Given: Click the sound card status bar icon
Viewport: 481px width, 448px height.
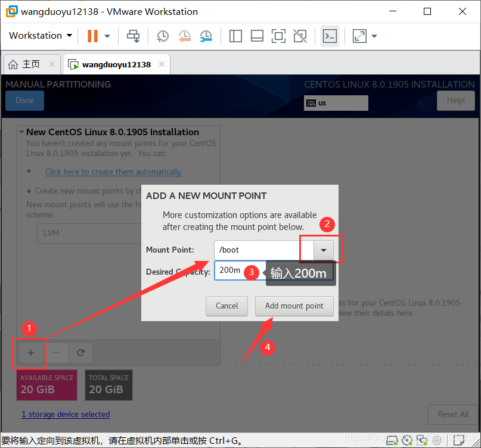Looking at the screenshot, I should pos(437,441).
